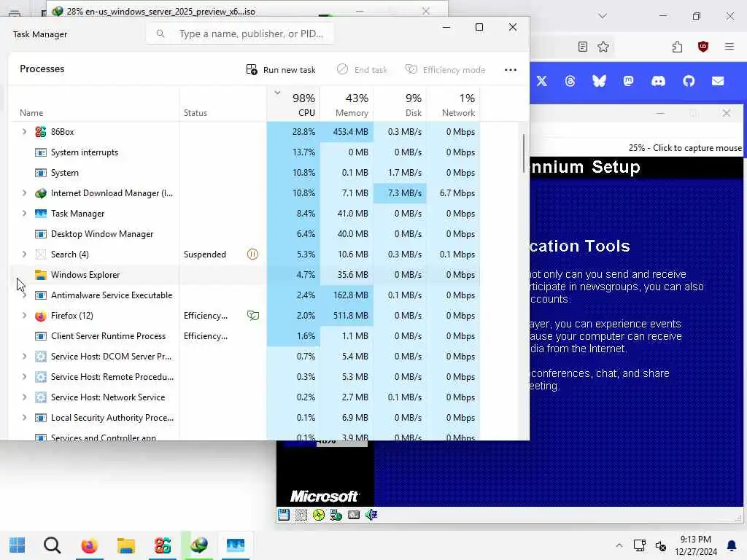
Task: Open Windows Search from the taskbar
Action: 53,545
